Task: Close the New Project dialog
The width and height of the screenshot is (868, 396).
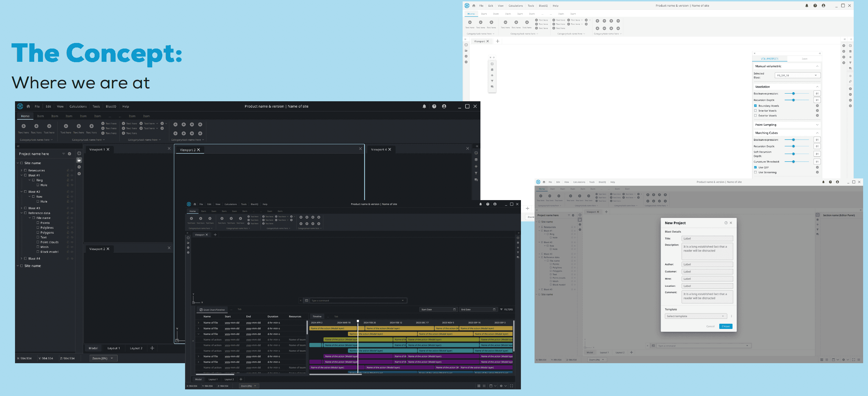Action: pos(731,223)
